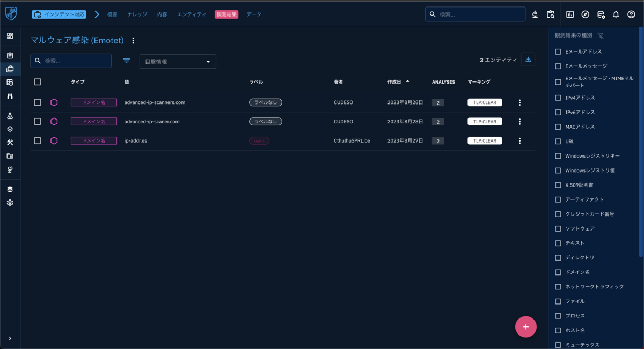
Task: Click ANALYSES count for advanced-ip-scaner.com row
Action: 438,122
